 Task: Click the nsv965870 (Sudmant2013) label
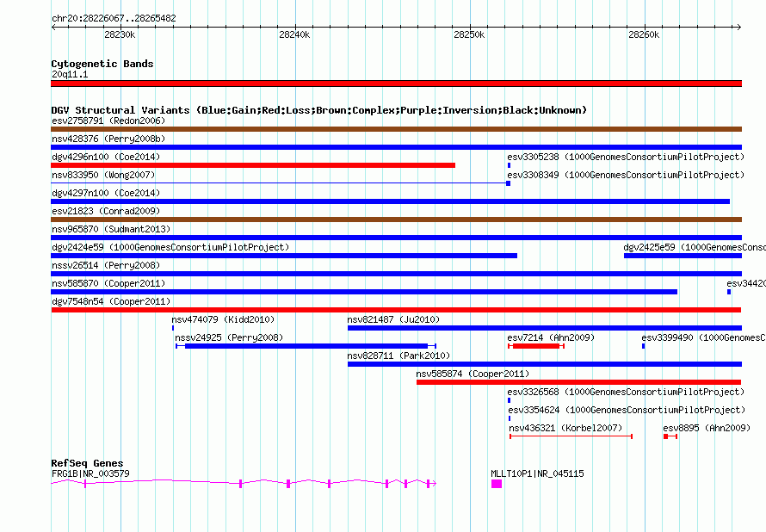[x=111, y=229]
